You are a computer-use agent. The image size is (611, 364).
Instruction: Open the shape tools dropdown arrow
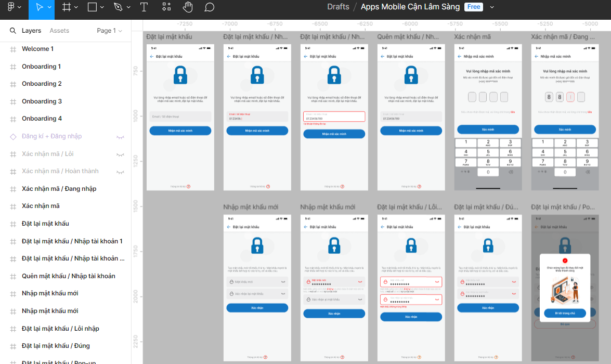pos(102,7)
